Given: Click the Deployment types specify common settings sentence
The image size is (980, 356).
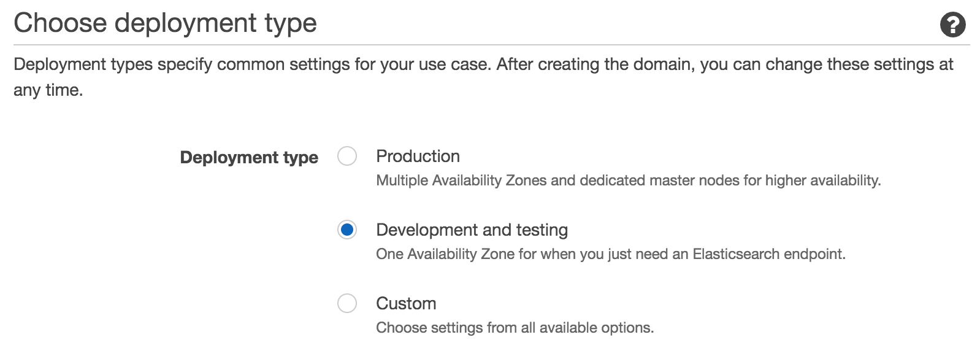Looking at the screenshot, I should click(252, 64).
